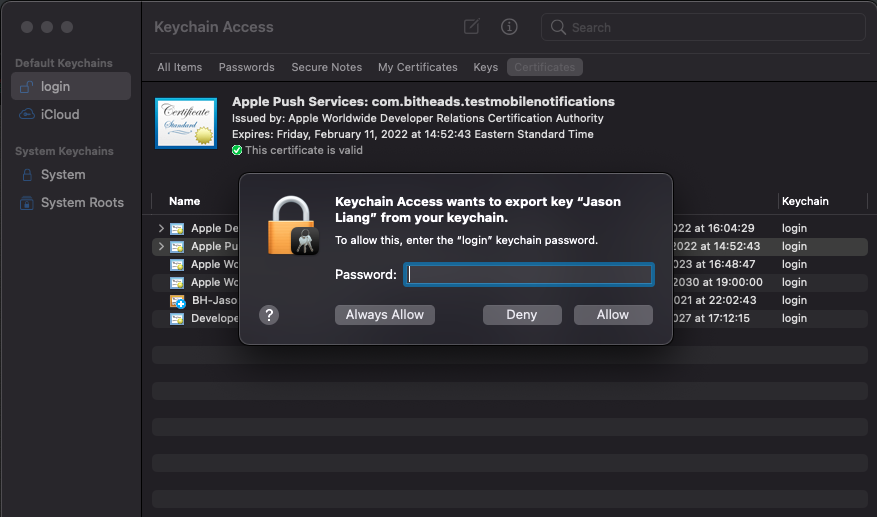Click certificate icon of 19:00:00 row
The width and height of the screenshot is (877, 517).
[177, 282]
